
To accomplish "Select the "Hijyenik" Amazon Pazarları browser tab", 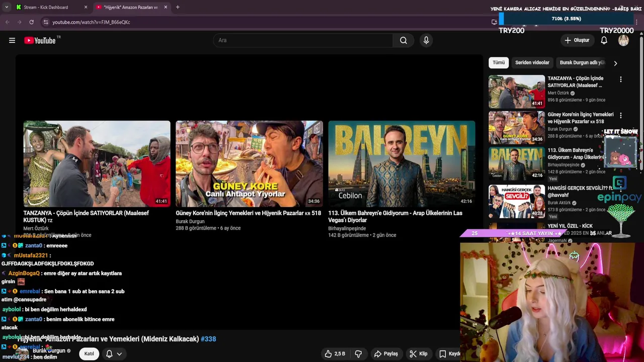I will pyautogui.click(x=132, y=7).
